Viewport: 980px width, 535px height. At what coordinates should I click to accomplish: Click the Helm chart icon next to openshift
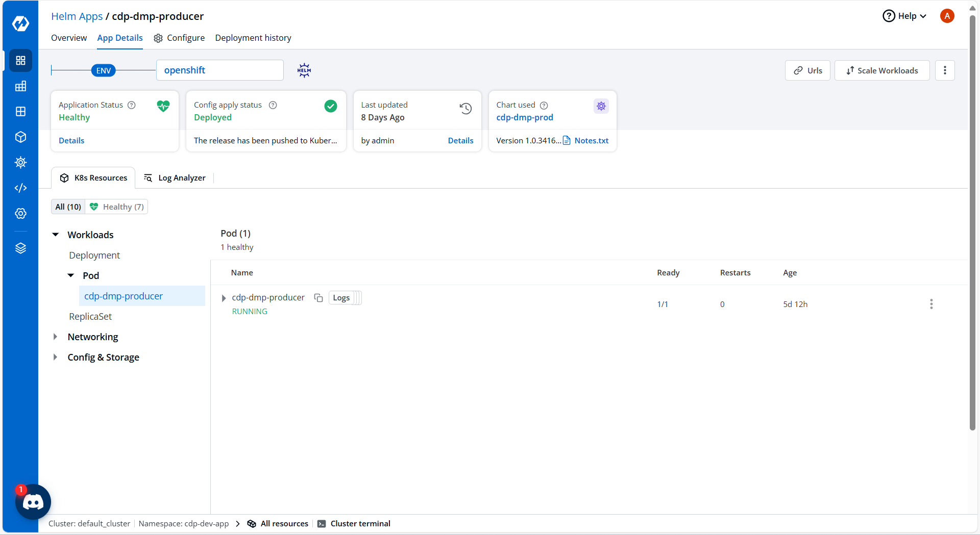pos(304,70)
